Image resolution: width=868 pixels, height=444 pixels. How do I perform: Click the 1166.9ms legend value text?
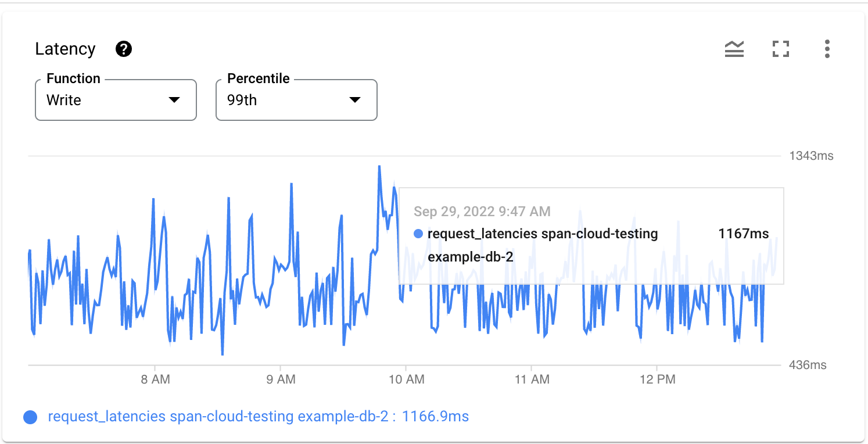coord(442,416)
